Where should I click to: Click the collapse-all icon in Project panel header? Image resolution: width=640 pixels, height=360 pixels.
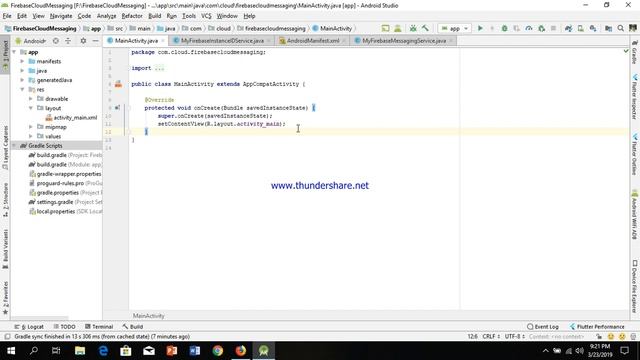pos(68,41)
